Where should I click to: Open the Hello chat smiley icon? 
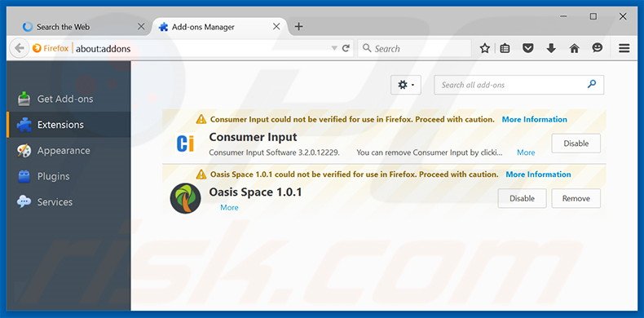[x=598, y=48]
